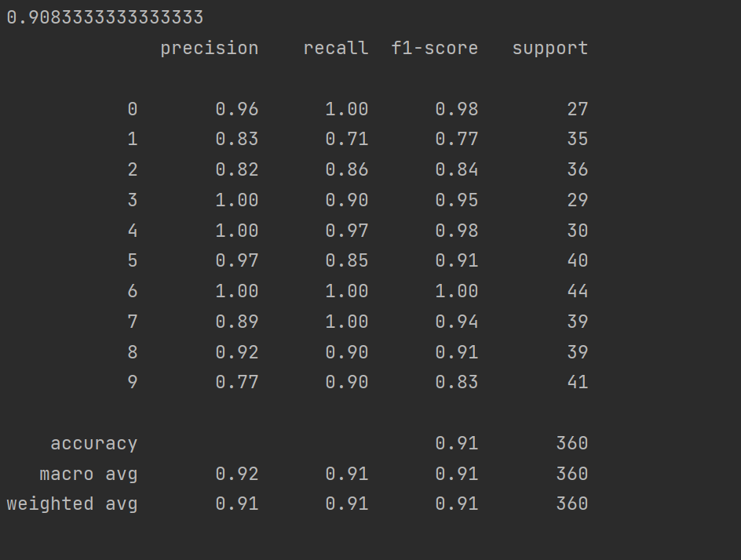Click precision 1.00 for class 3

(x=237, y=200)
